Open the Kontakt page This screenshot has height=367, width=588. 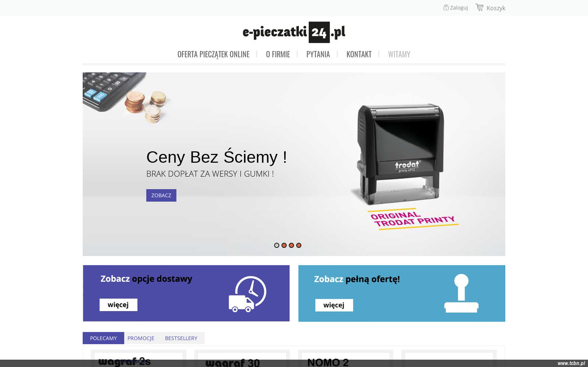359,54
